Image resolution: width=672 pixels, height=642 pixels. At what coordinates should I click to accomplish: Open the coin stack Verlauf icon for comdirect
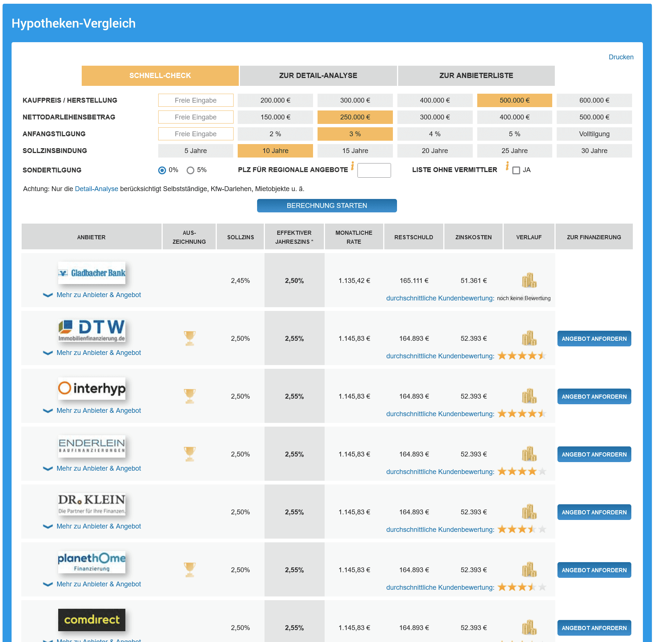(x=529, y=627)
